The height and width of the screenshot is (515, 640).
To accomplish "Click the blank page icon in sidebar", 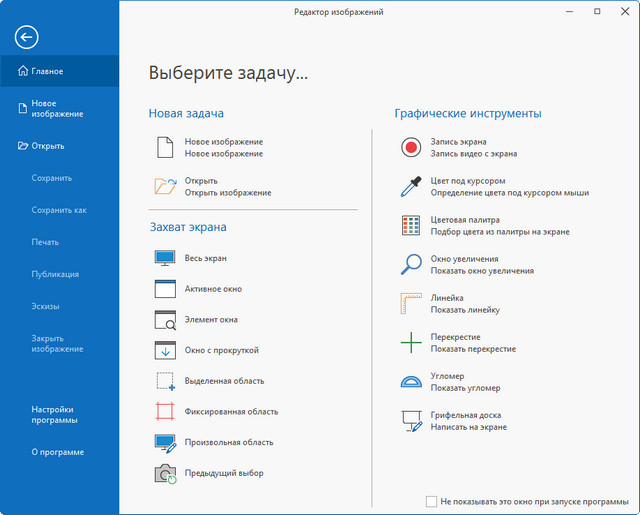I will (x=23, y=109).
